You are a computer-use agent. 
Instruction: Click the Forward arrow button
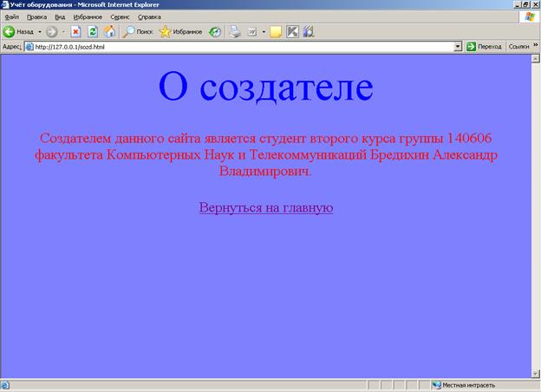51,31
